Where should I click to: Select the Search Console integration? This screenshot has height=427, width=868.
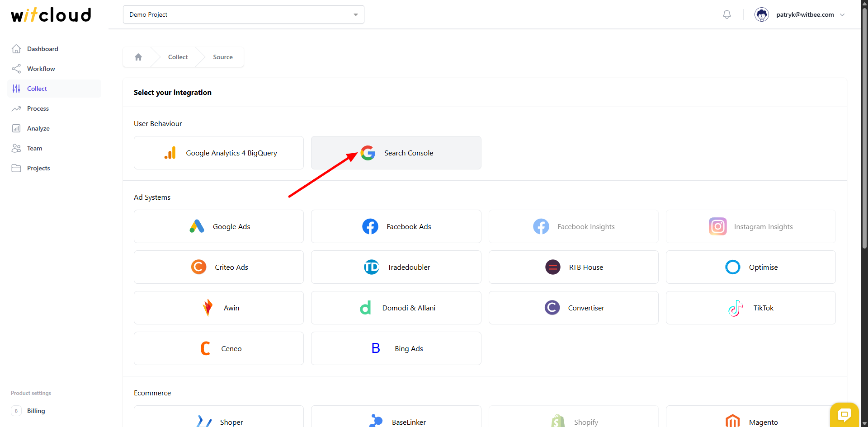[x=396, y=153]
